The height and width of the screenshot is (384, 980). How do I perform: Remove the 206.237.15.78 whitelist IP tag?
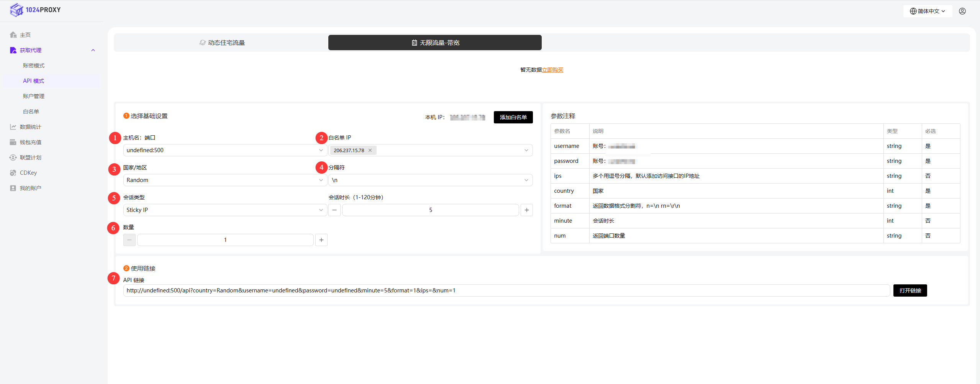(x=370, y=150)
